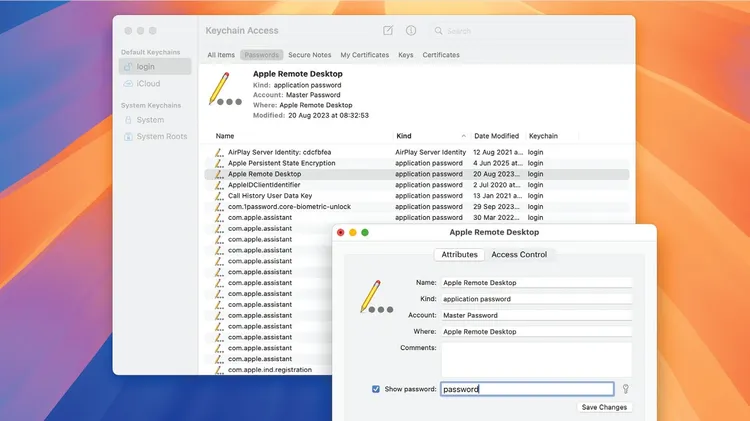Click the Account field showing Master Password

536,315
